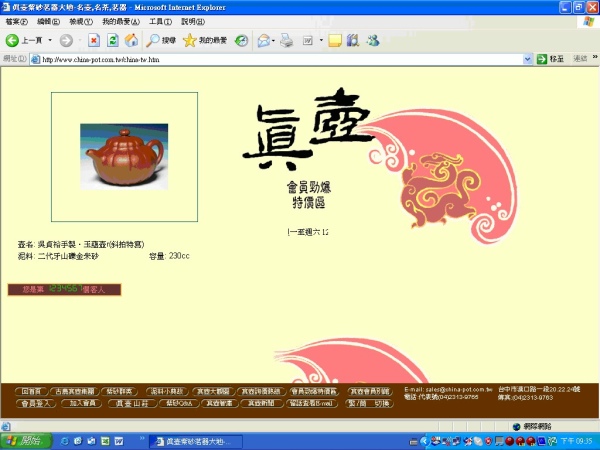Open the Mail envelope toolbar icon
The height and width of the screenshot is (450, 600).
click(x=263, y=40)
